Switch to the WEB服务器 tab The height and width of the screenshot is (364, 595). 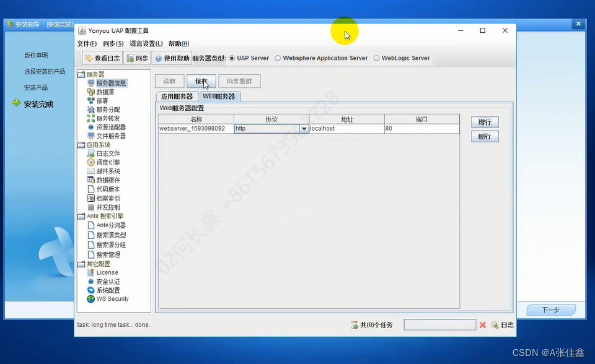[x=219, y=97]
